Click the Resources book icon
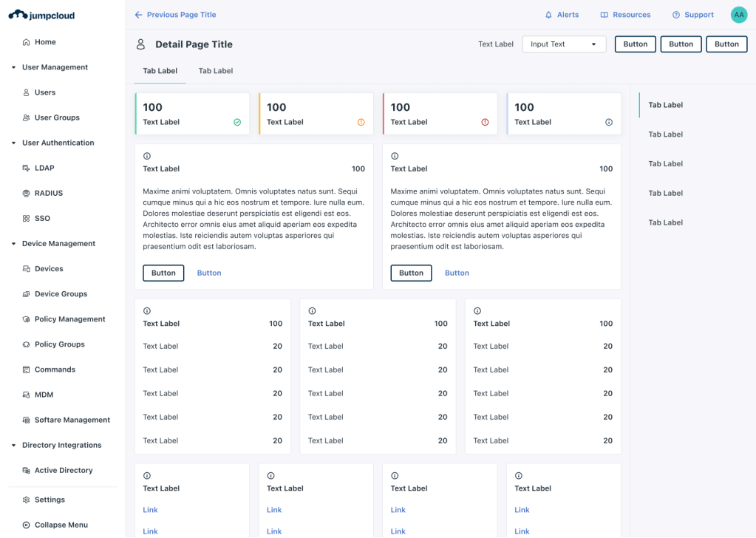 604,15
